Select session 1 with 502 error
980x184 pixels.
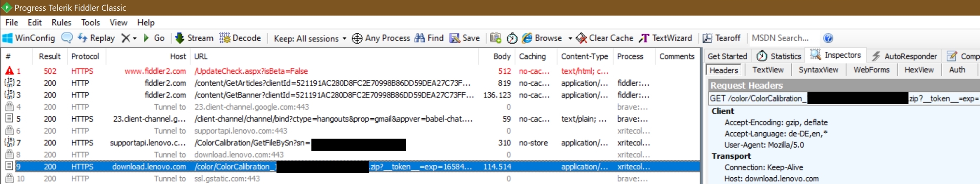(351, 71)
